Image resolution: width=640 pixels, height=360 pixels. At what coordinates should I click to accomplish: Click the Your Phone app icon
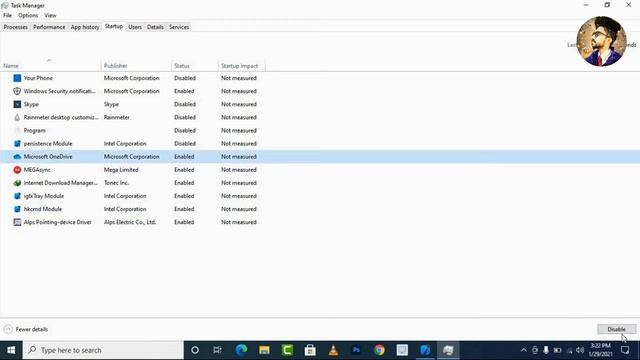coord(17,78)
